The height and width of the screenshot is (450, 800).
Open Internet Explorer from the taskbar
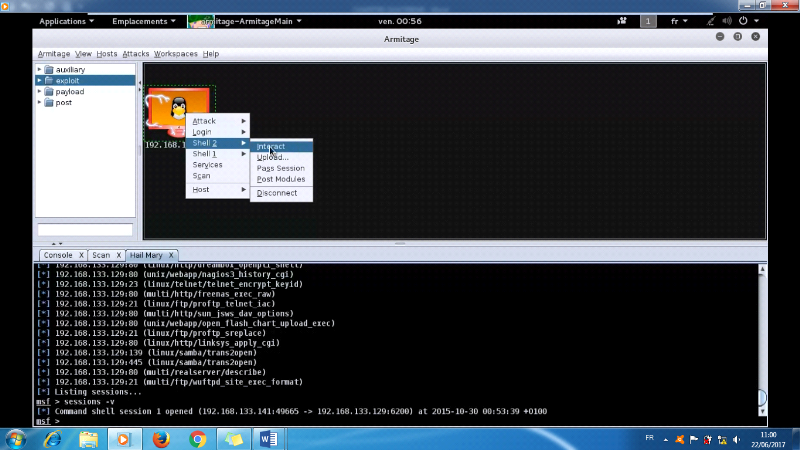pyautogui.click(x=52, y=438)
